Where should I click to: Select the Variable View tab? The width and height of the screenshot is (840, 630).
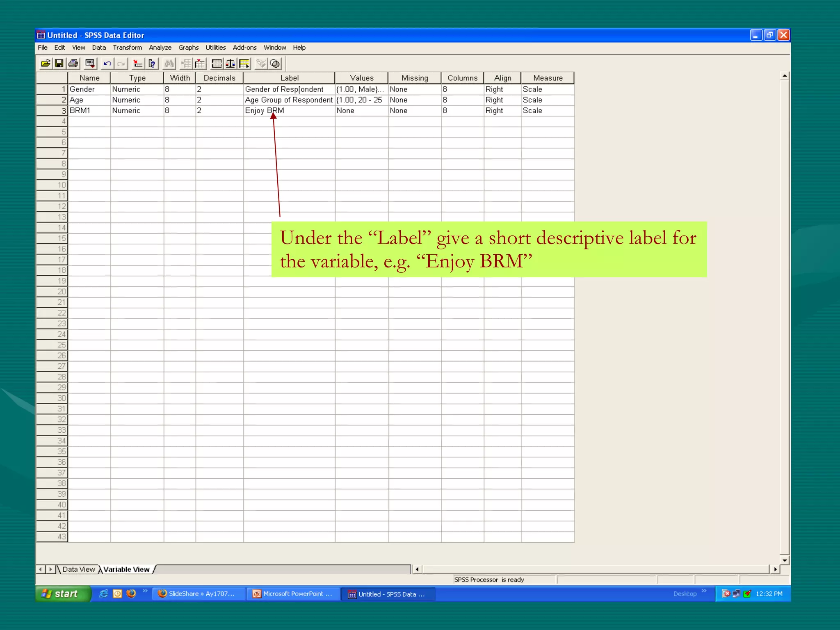point(126,569)
